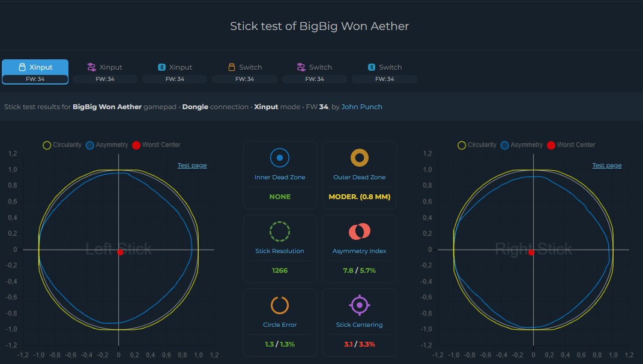
Task: Open Test page link on left stick chart
Action: [x=192, y=166]
